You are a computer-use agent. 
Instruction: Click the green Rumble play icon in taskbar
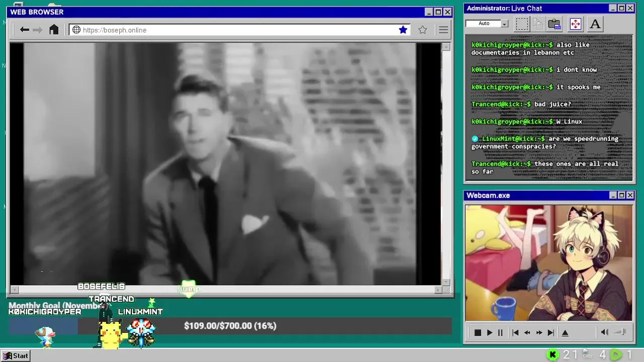coord(616,355)
